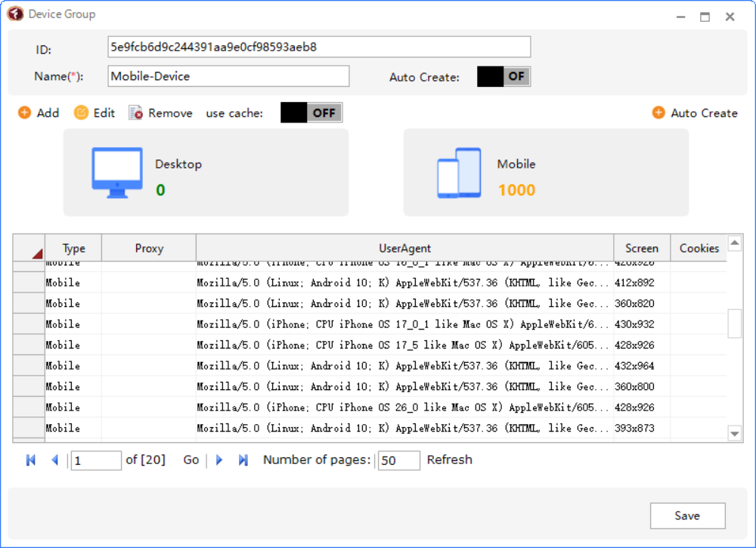756x548 pixels.
Task: Click the Auto Create plus icon
Action: [x=658, y=113]
